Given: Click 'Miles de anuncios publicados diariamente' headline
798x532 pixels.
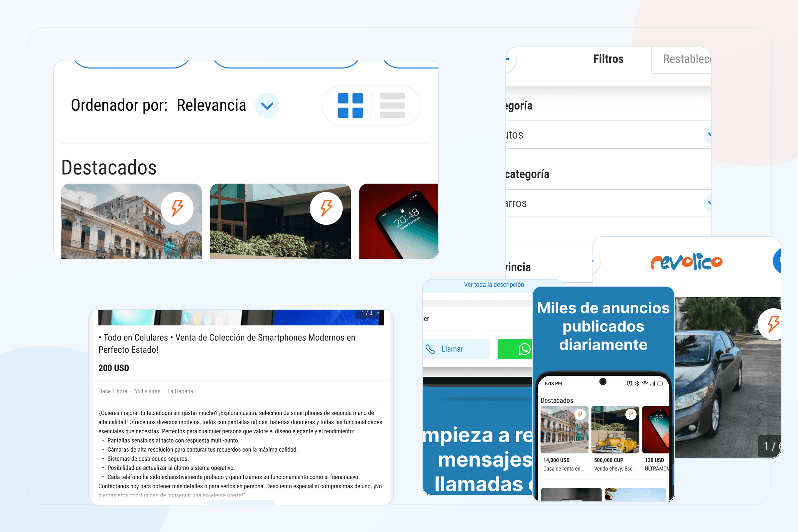Looking at the screenshot, I should [603, 327].
